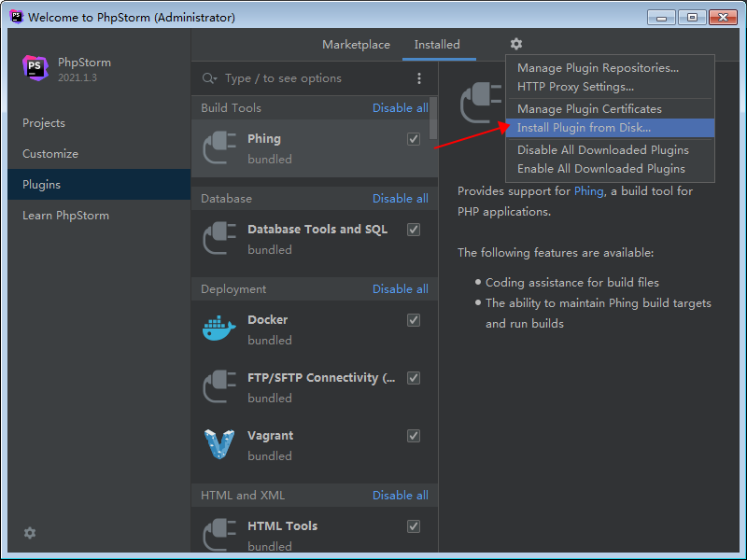Click the HTML Tools plugin icon

point(219,535)
